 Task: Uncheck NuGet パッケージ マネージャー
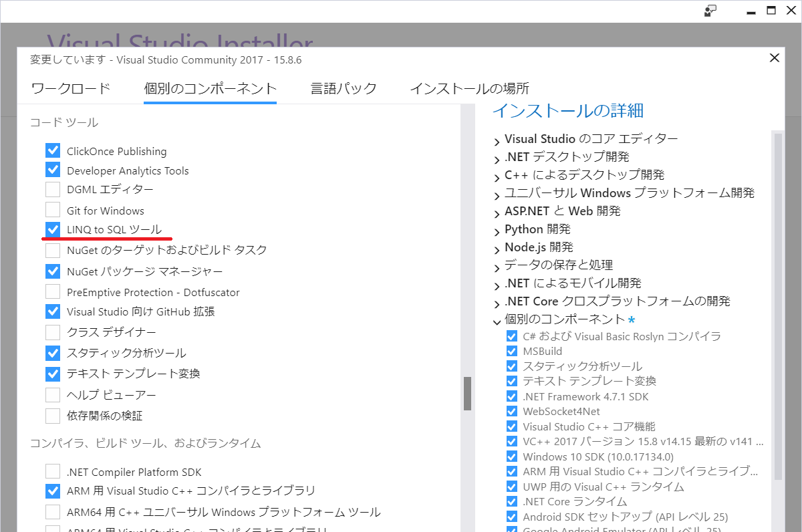pos(53,271)
